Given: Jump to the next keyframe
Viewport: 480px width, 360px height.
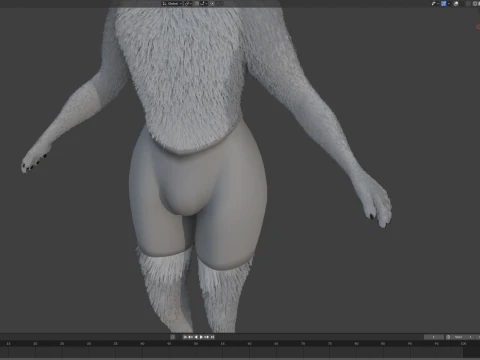Looking at the screenshot, I should click(x=206, y=337).
